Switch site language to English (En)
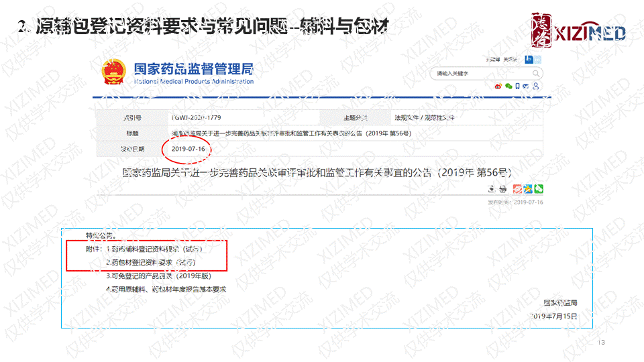644x362 pixels. coord(539,59)
